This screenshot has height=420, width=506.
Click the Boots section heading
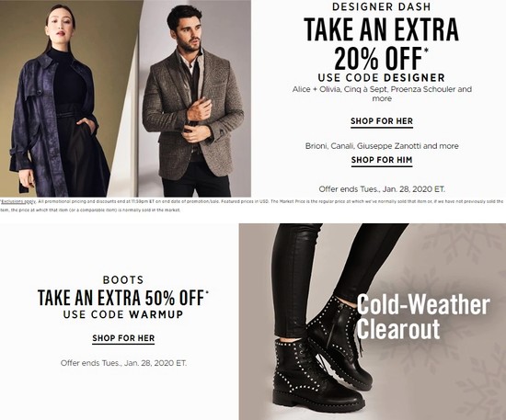click(x=123, y=279)
